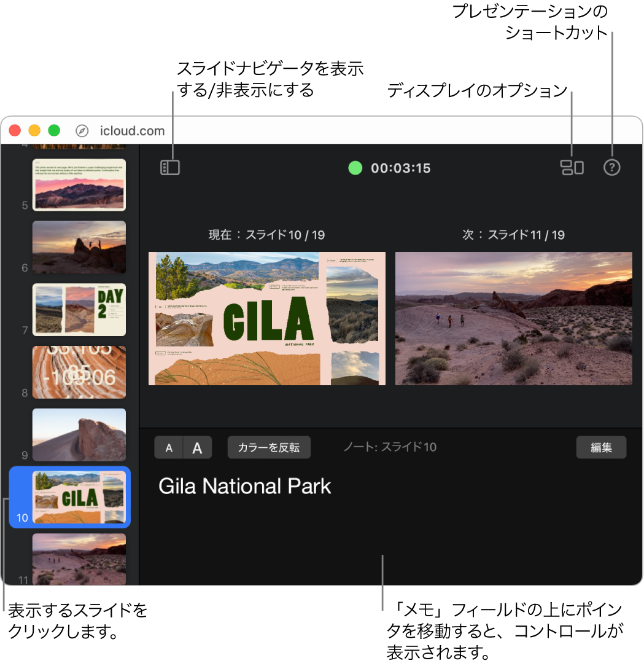644x666 pixels.
Task: Open presentation shortcuts help icon
Action: [611, 167]
